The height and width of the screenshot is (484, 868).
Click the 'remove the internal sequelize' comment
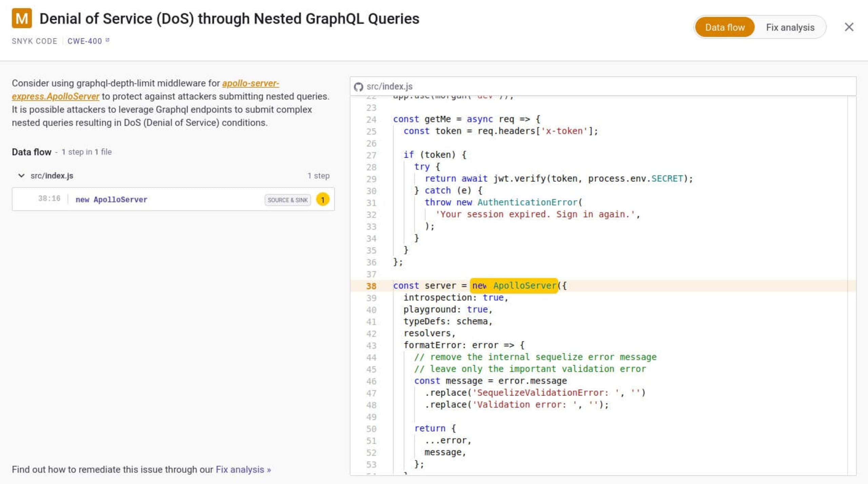[x=535, y=357]
